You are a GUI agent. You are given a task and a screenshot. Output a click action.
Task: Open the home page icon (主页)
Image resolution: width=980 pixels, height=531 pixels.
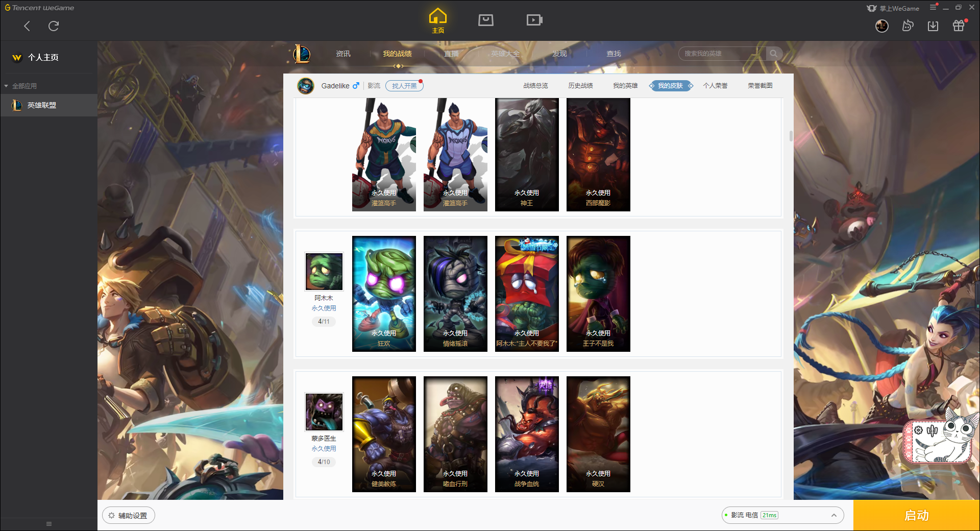[x=438, y=20]
